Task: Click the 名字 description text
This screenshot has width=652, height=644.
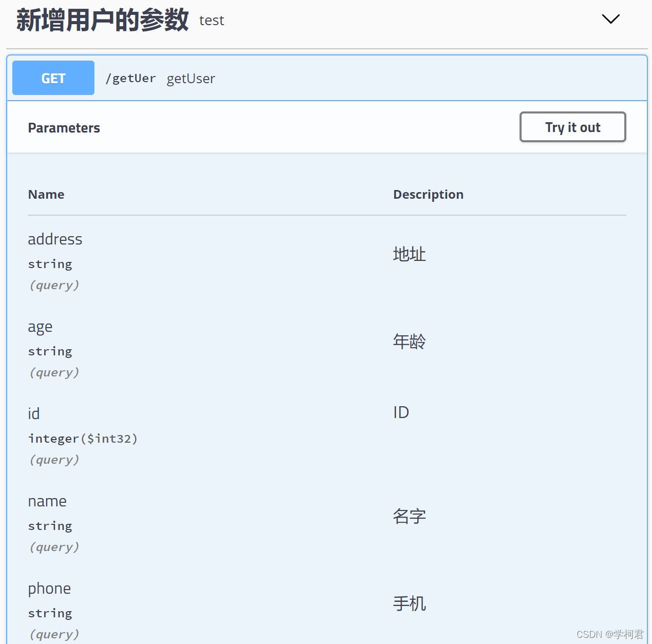Action: click(409, 516)
